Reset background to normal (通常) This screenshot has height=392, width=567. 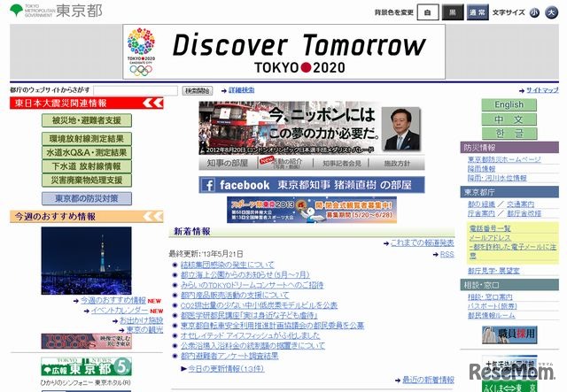point(478,12)
